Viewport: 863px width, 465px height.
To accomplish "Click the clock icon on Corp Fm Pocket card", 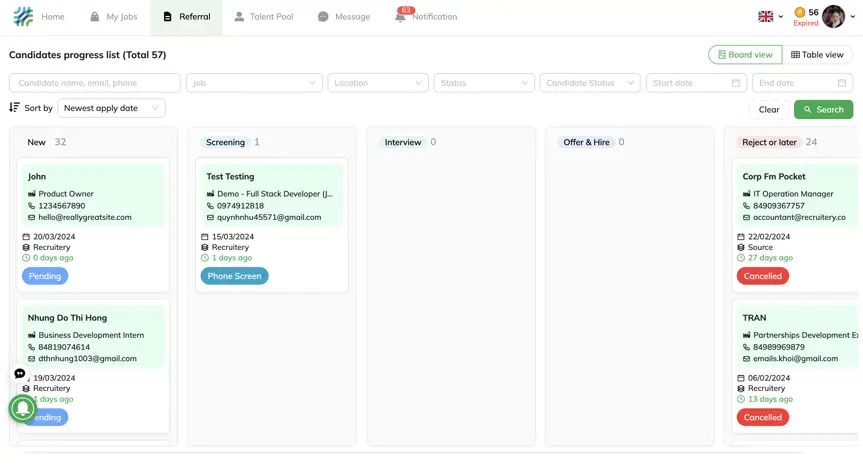I will tap(741, 258).
